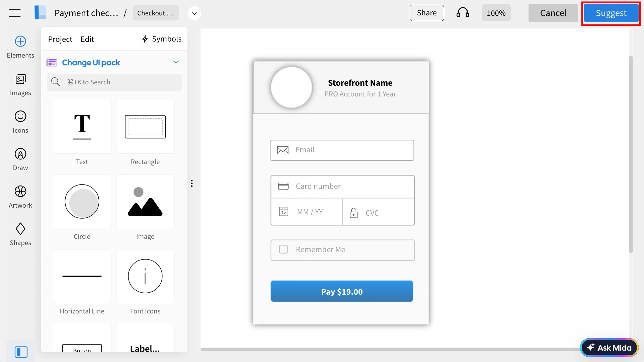Open the Elements panel icon
The width and height of the screenshot is (644, 362).
click(20, 42)
